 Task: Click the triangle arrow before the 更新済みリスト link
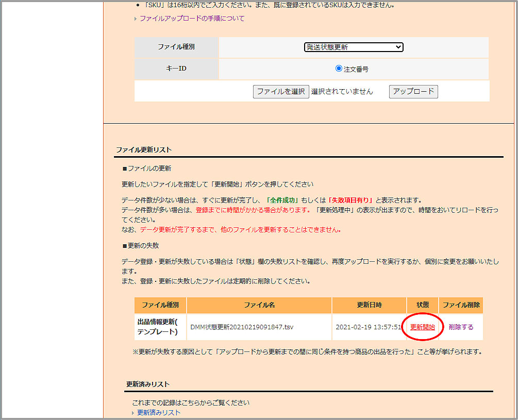click(133, 413)
